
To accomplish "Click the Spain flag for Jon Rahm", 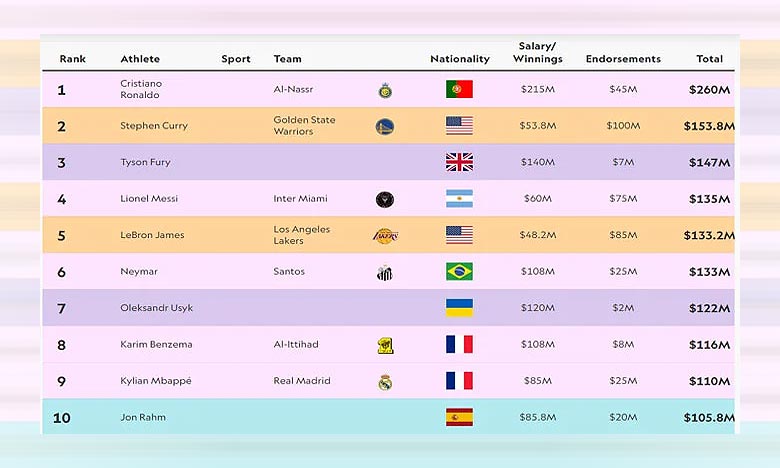I will pyautogui.click(x=459, y=417).
